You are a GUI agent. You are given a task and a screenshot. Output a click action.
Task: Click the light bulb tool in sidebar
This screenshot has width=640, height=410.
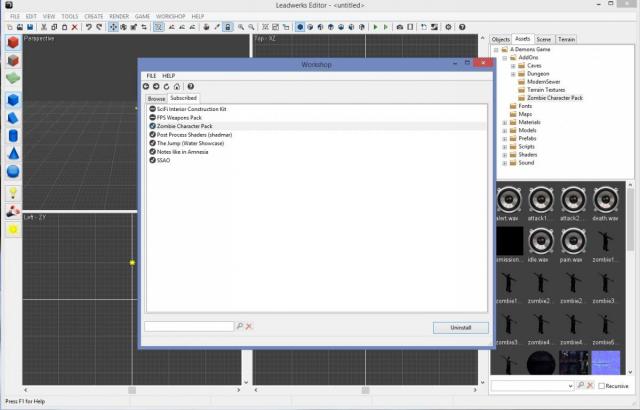click(13, 193)
